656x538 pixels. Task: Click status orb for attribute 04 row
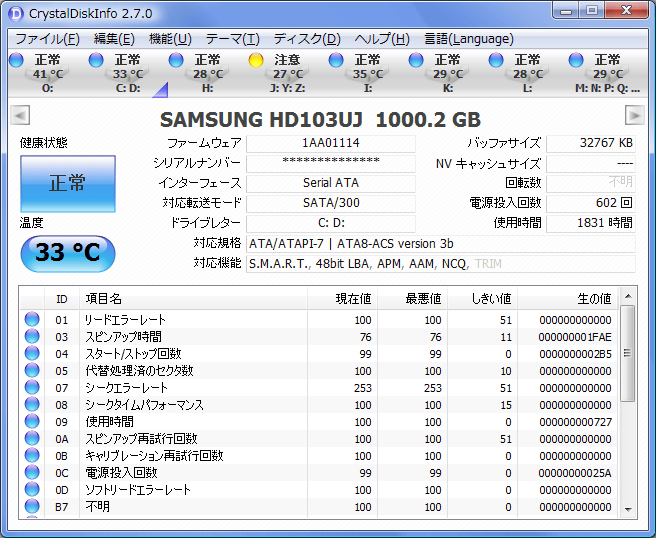click(x=32, y=354)
